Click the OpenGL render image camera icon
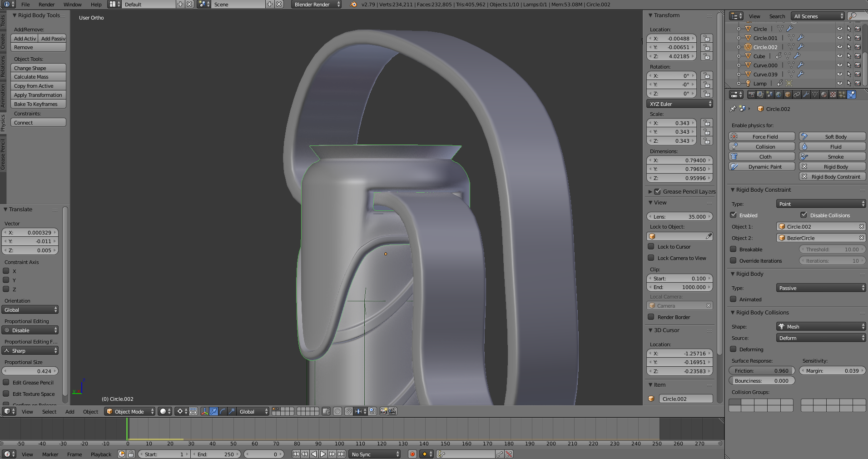The width and height of the screenshot is (868, 459). coord(384,411)
